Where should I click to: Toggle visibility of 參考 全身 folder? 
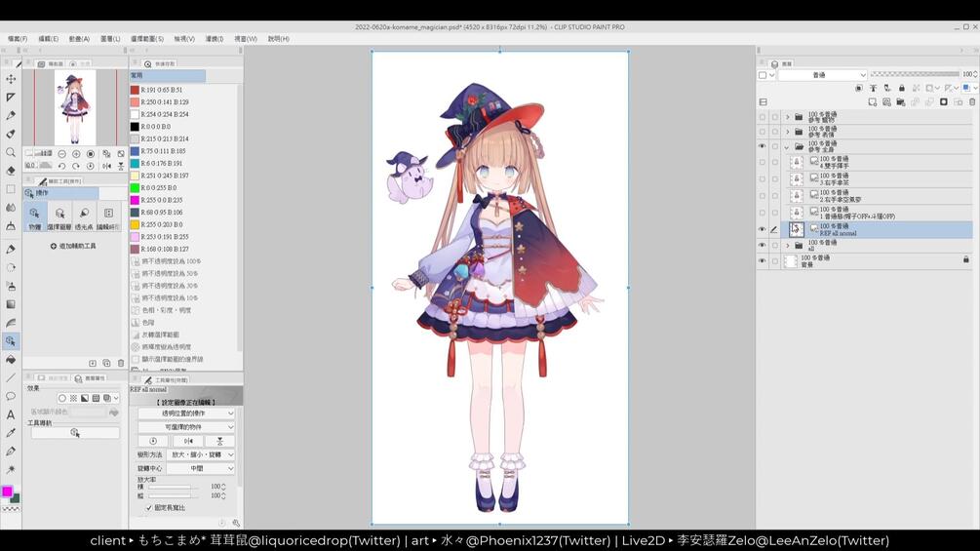(762, 147)
